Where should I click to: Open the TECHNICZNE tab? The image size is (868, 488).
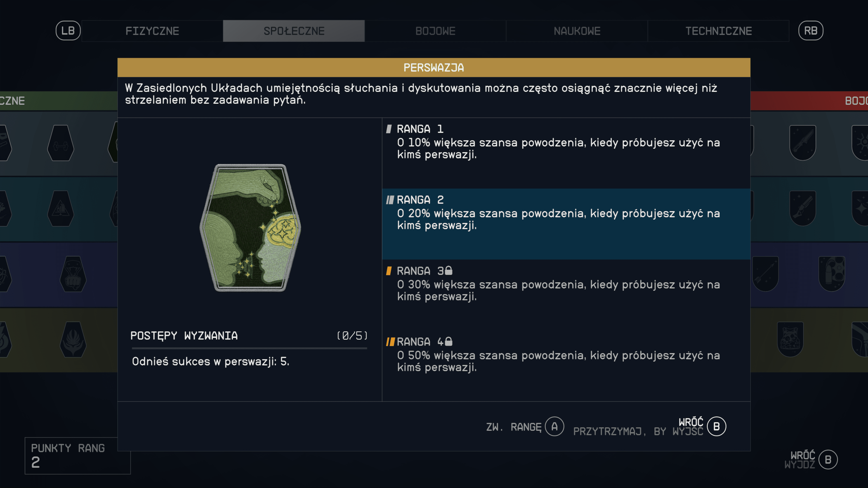[x=718, y=31]
